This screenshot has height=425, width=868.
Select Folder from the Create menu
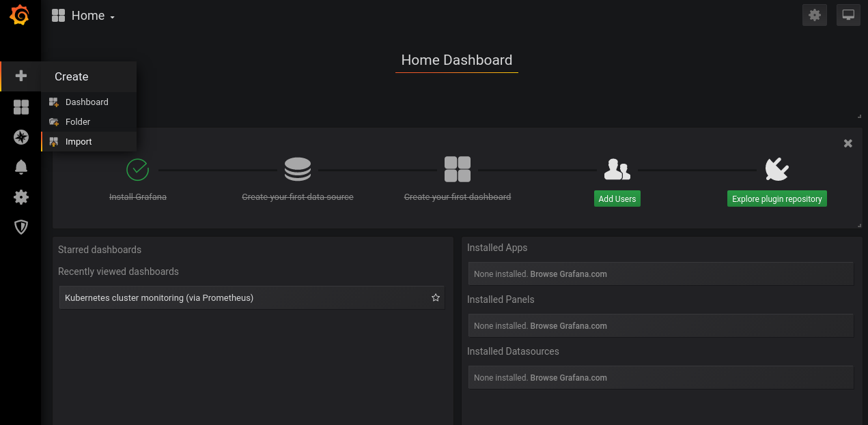point(78,122)
